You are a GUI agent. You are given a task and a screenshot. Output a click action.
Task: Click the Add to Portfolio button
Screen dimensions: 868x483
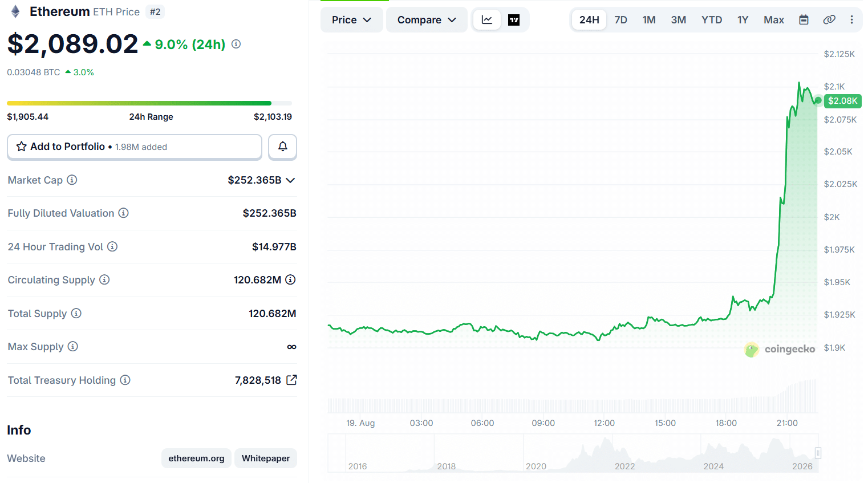tap(135, 147)
